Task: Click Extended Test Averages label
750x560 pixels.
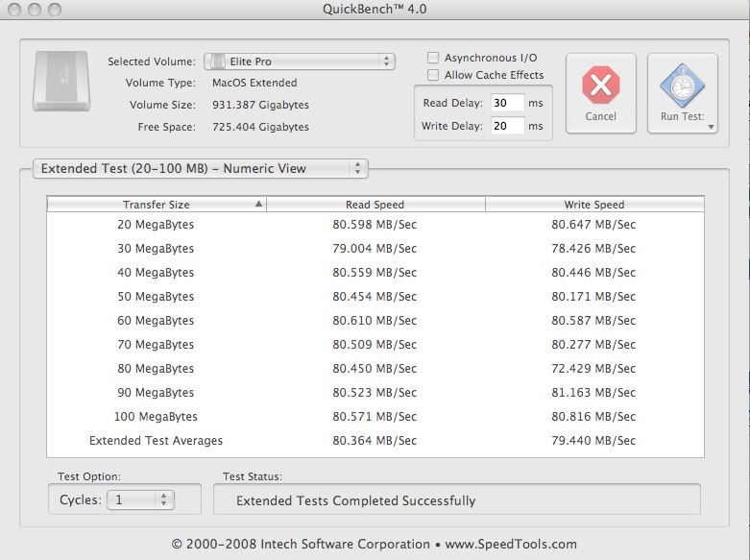Action: pos(156,441)
